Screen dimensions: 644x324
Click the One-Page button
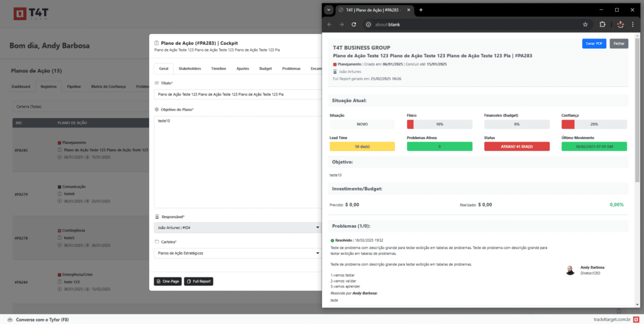[x=167, y=281]
